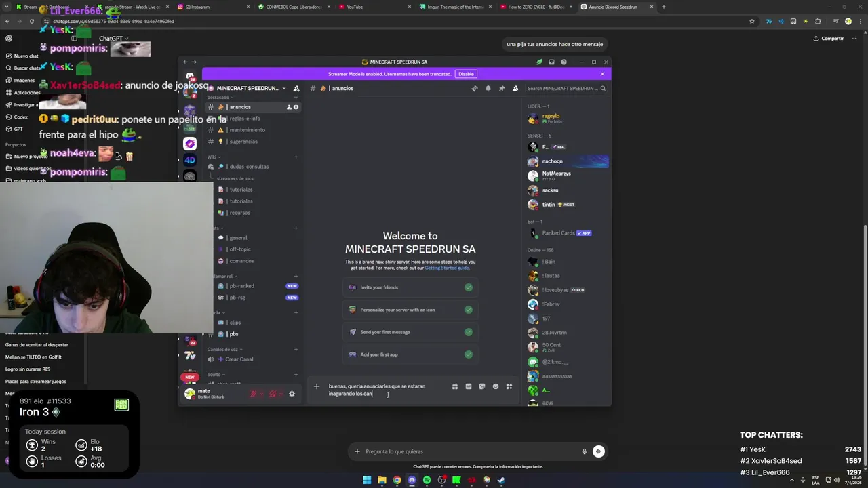
Task: Open the server invite people icon
Action: [296, 88]
